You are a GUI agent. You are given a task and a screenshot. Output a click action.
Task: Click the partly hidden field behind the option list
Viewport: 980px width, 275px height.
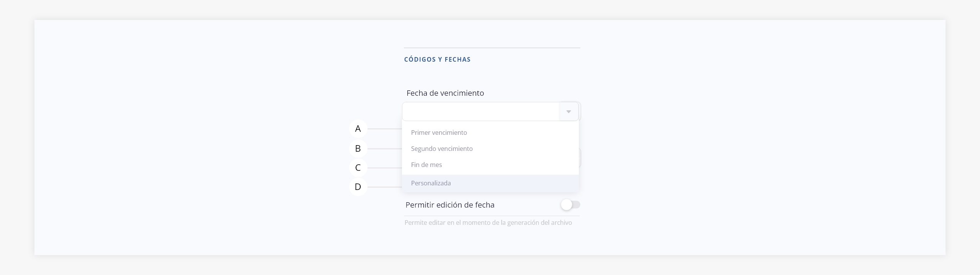(x=580, y=158)
